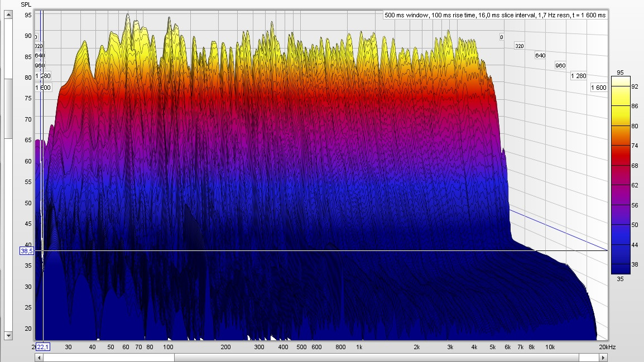
Task: Click the waterfall window settings caption
Action: pos(495,15)
